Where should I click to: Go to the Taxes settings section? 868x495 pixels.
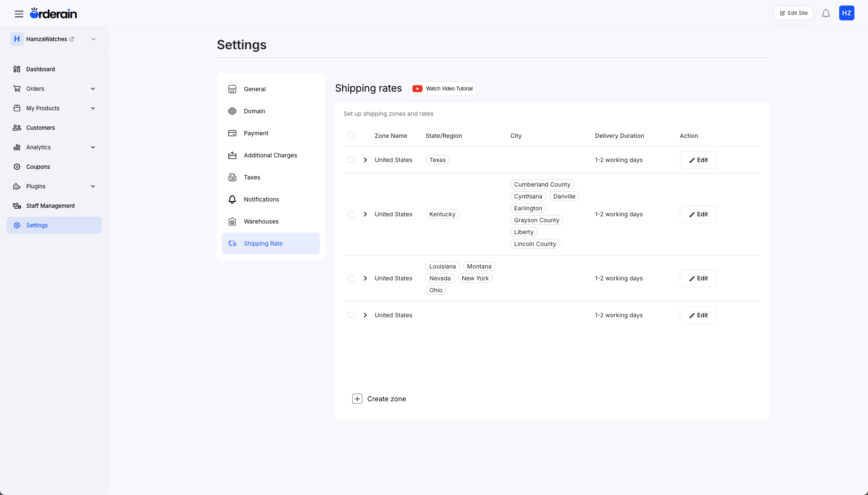[252, 177]
